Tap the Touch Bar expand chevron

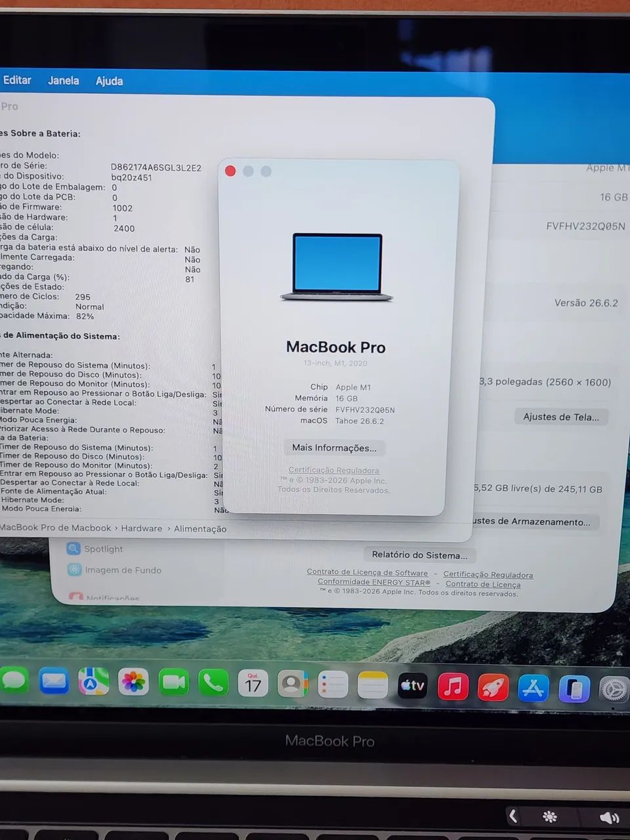click(513, 816)
